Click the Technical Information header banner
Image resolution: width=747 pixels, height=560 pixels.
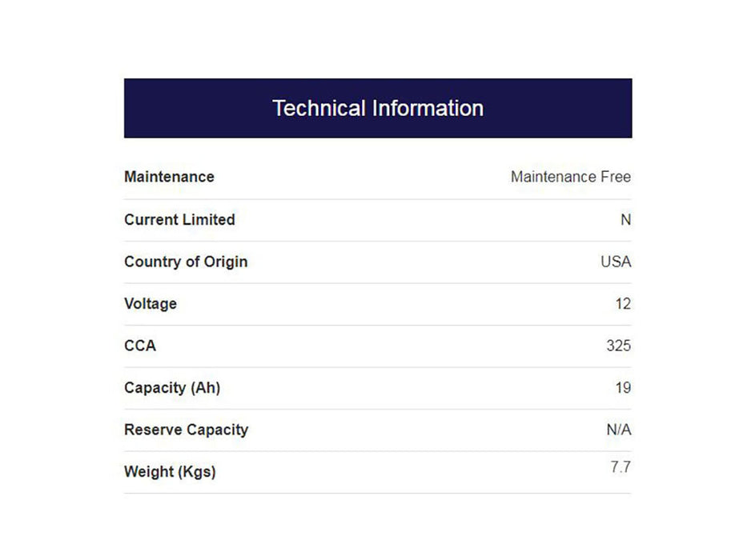pyautogui.click(x=378, y=108)
